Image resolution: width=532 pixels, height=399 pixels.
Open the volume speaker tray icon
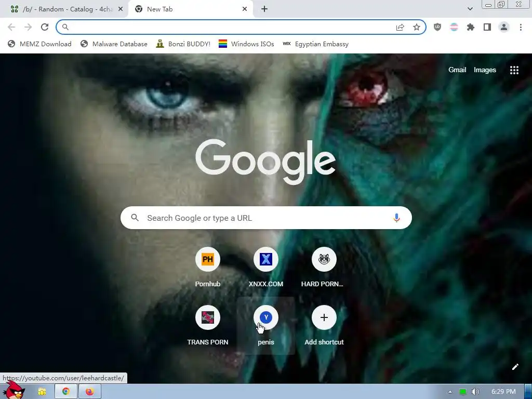click(475, 392)
